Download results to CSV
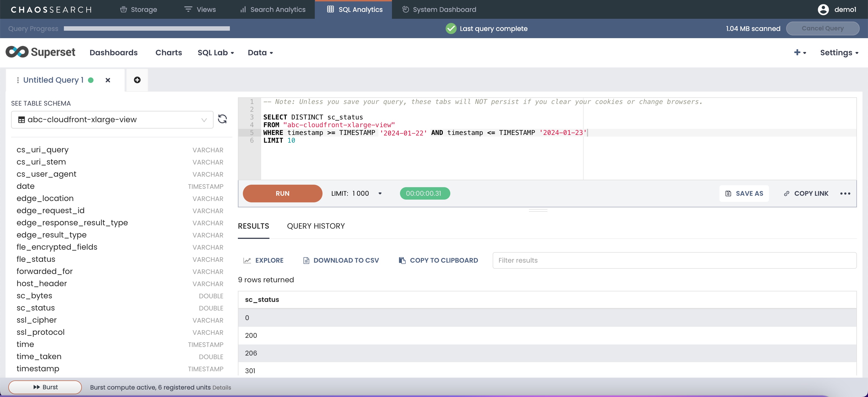868x397 pixels. (x=341, y=260)
